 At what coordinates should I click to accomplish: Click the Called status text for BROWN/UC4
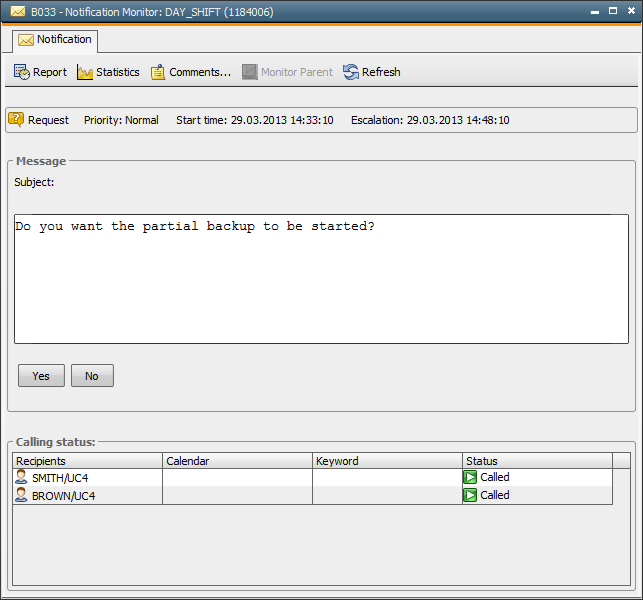[x=495, y=495]
